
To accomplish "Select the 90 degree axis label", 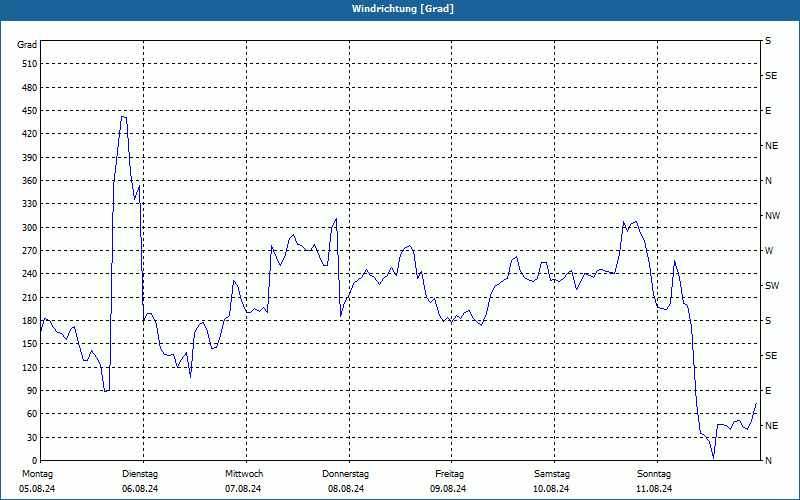I will tap(32, 390).
